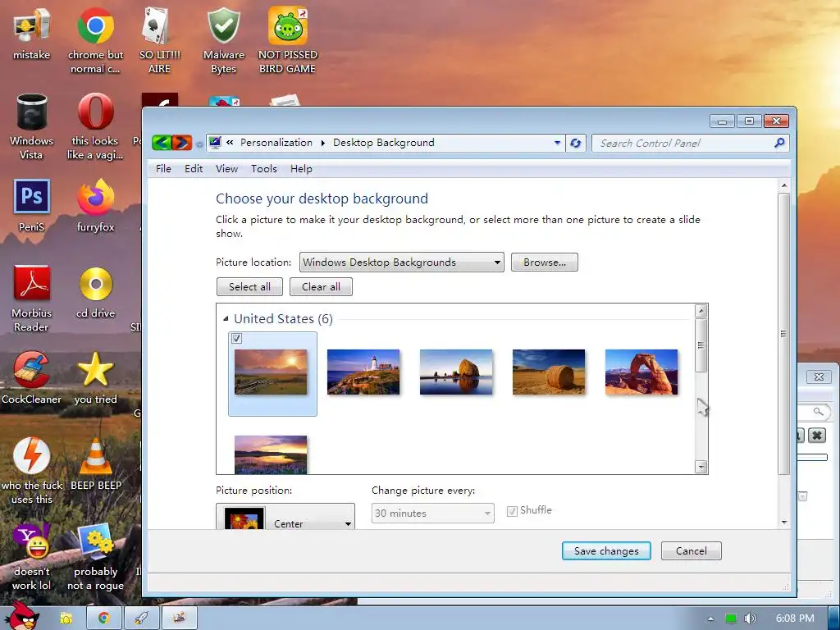Select the 'cd drive' disc icon

[95, 292]
